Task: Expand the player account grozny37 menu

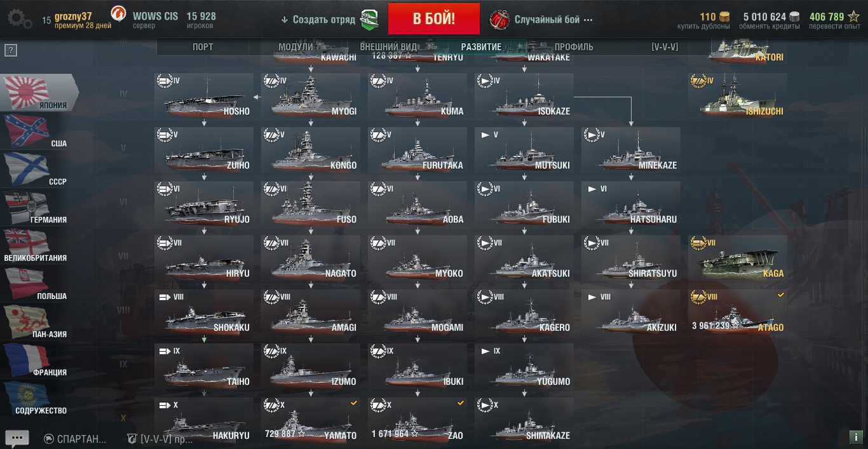Action: [83, 20]
